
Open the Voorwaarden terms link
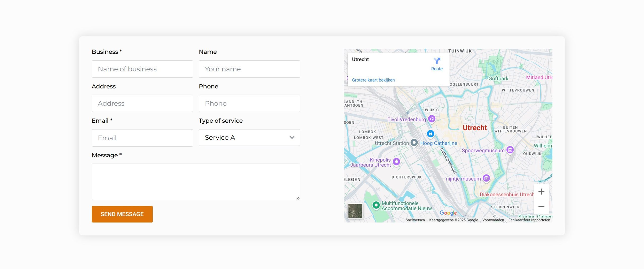(x=493, y=220)
